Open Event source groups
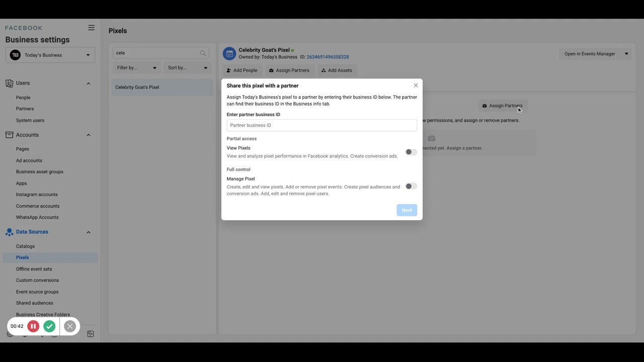 tap(37, 292)
